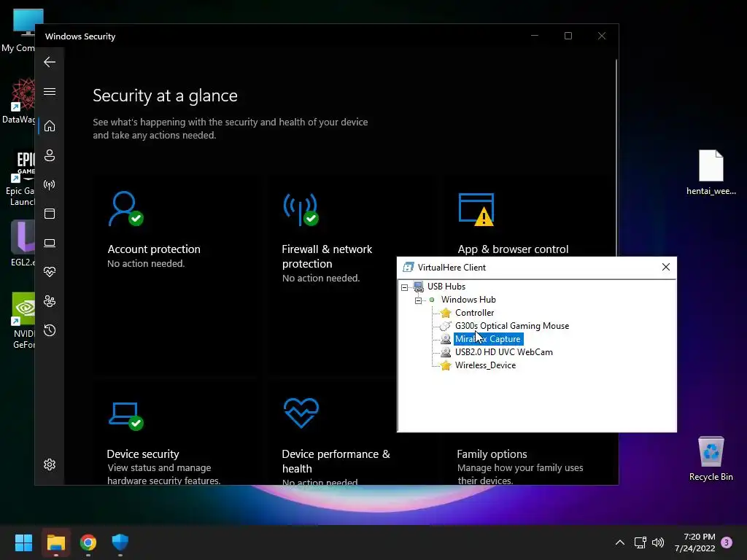This screenshot has width=747, height=560.
Task: Click the Wireless_Device star icon
Action: coord(446,365)
